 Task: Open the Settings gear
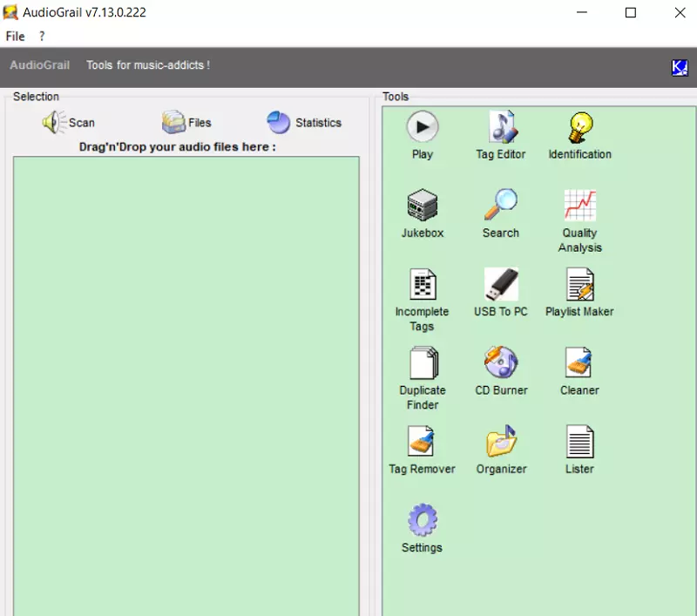tap(423, 521)
